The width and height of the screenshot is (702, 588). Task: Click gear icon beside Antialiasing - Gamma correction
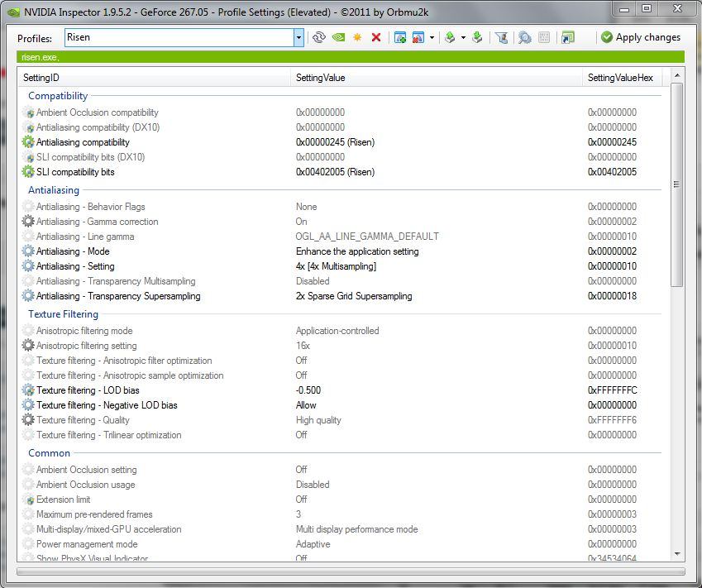(x=28, y=222)
